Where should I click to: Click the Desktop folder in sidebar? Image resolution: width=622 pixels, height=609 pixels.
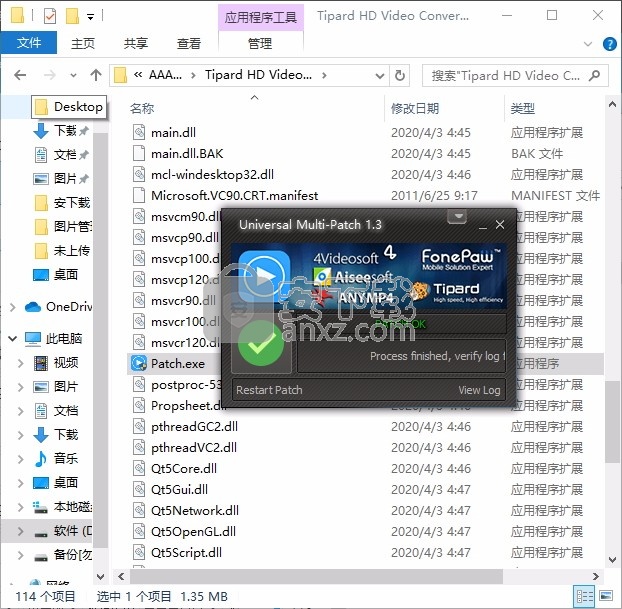point(69,107)
